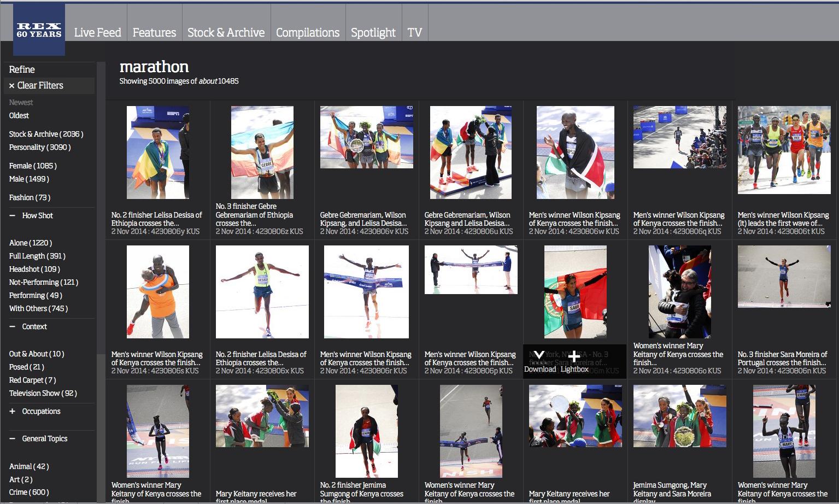Open thumbnail of Lelisa Desisa with flag
The height and width of the screenshot is (504, 839).
158,153
